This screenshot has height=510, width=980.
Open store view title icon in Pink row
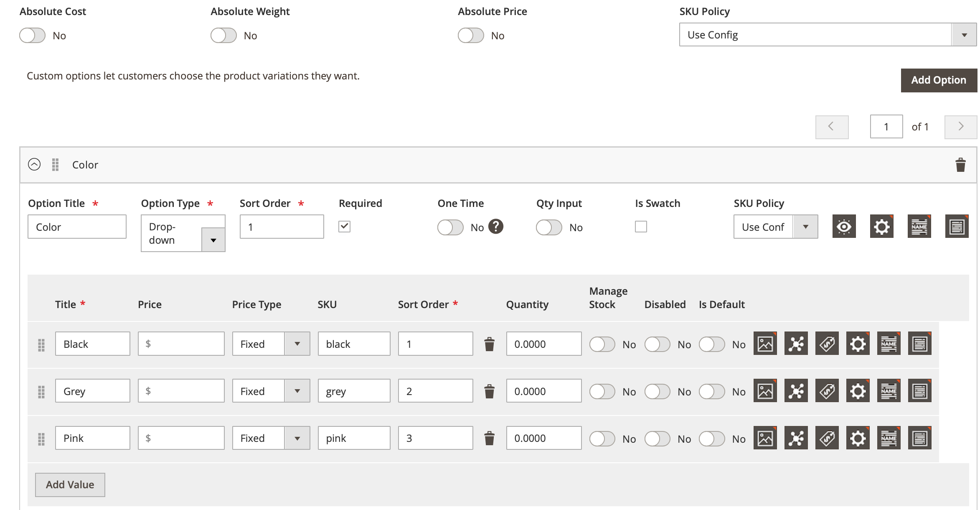889,438
